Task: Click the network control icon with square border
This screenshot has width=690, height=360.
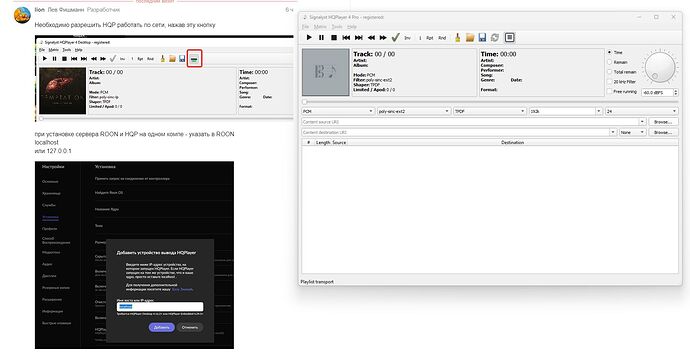Action: click(x=509, y=38)
